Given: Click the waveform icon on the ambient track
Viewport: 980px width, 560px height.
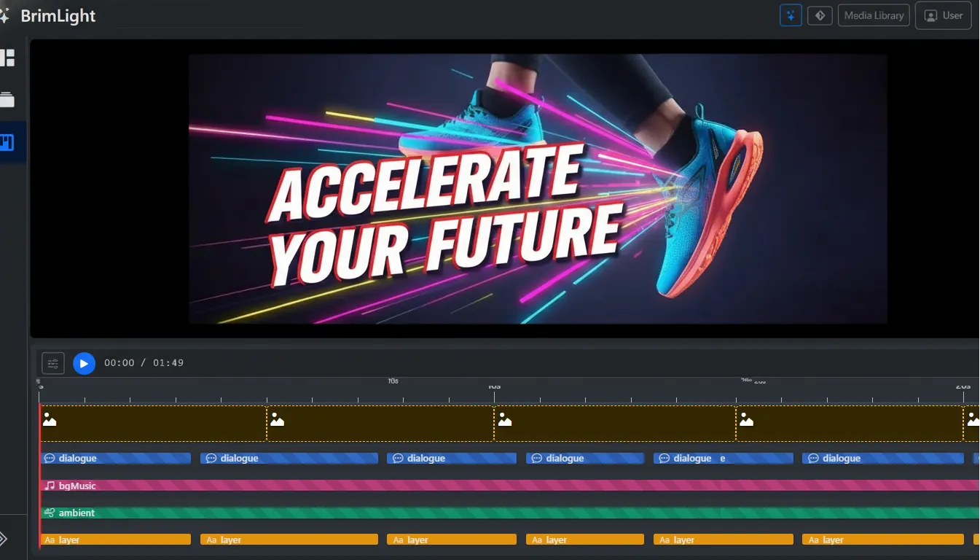Looking at the screenshot, I should pyautogui.click(x=49, y=513).
